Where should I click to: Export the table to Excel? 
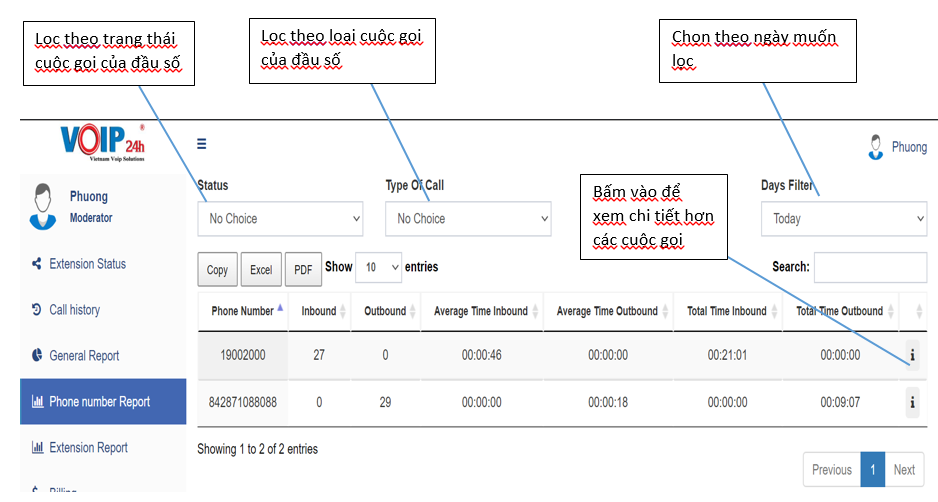coord(261,270)
